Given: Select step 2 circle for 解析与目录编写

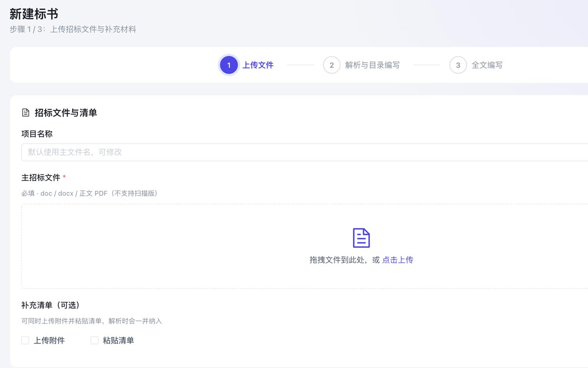Looking at the screenshot, I should [332, 65].
